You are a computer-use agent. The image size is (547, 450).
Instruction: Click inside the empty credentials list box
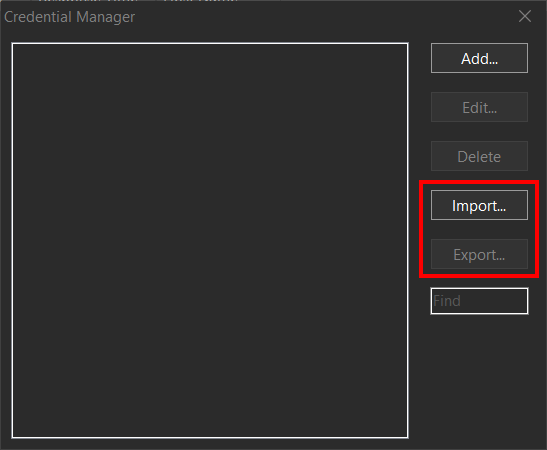[x=210, y=240]
